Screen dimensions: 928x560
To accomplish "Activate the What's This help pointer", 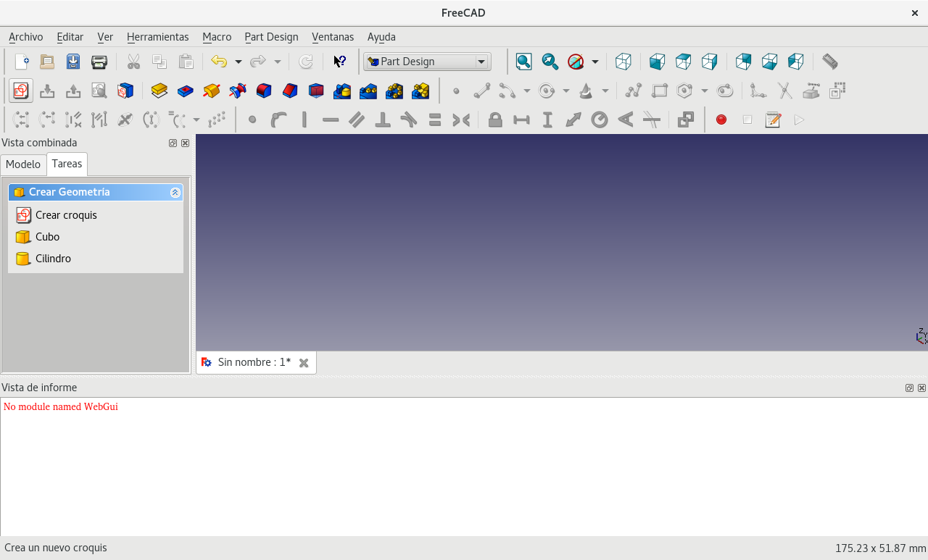I will (339, 62).
